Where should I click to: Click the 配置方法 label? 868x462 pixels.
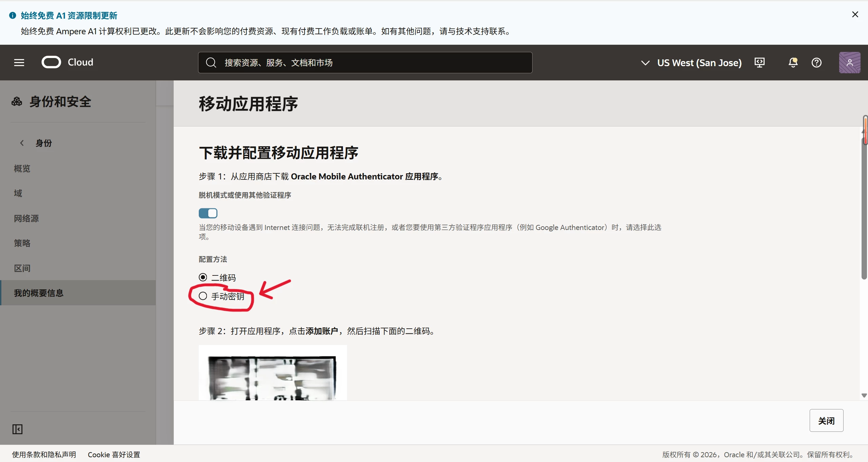(213, 259)
